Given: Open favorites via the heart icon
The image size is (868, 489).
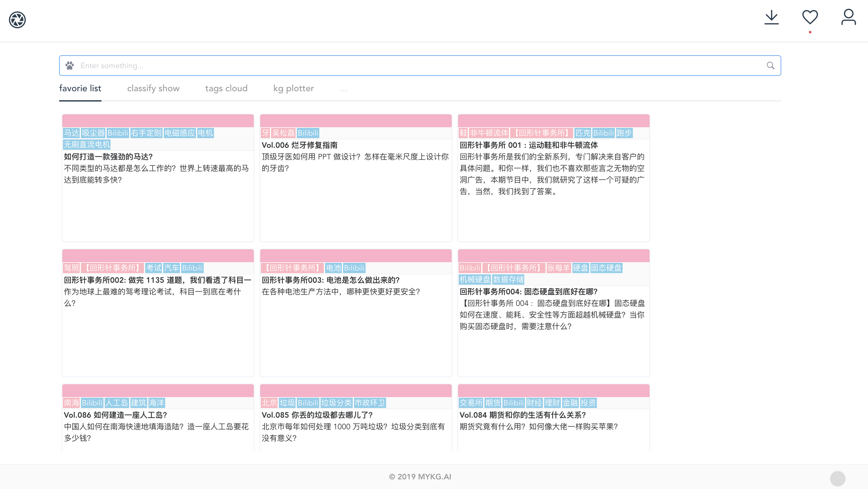Looking at the screenshot, I should [x=810, y=17].
